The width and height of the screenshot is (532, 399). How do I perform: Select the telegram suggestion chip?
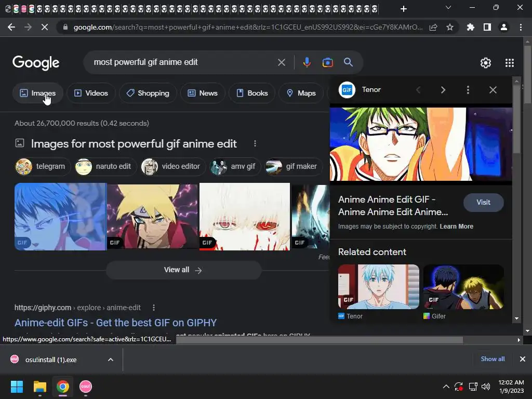click(x=43, y=167)
